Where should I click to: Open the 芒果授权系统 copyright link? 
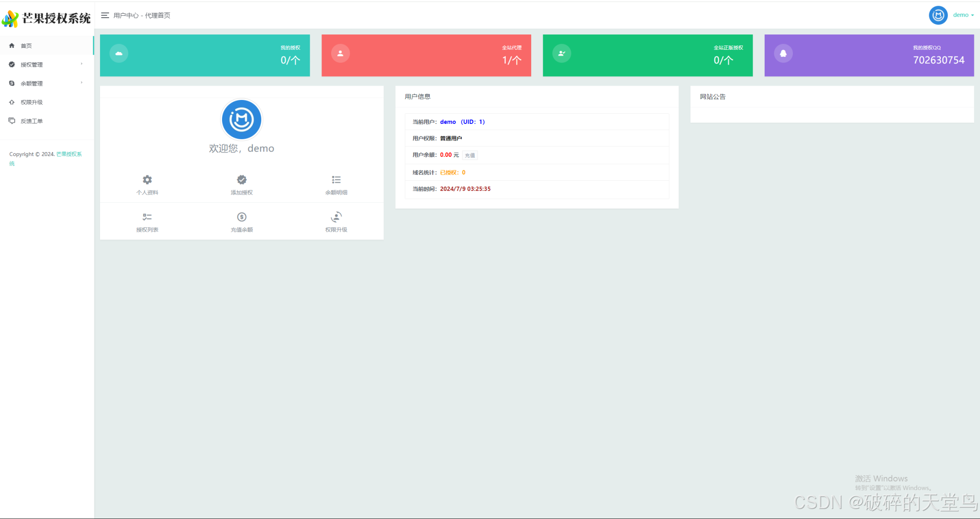point(69,154)
